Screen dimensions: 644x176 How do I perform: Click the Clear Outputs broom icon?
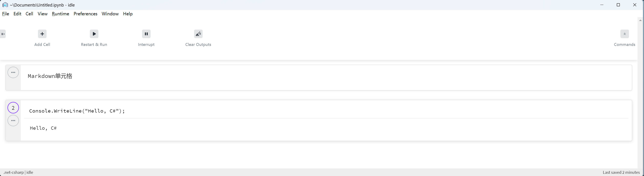[x=198, y=34]
